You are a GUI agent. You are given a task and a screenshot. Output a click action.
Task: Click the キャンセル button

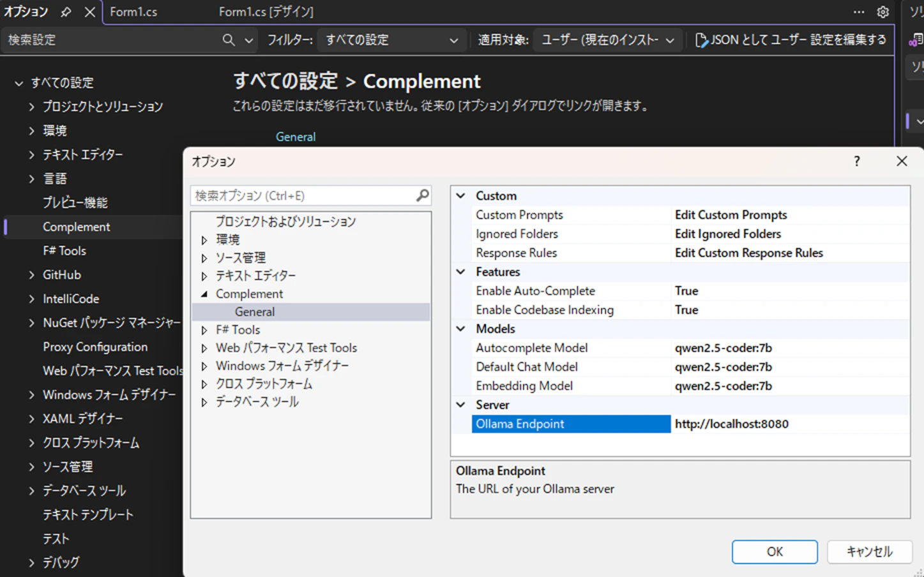(869, 551)
